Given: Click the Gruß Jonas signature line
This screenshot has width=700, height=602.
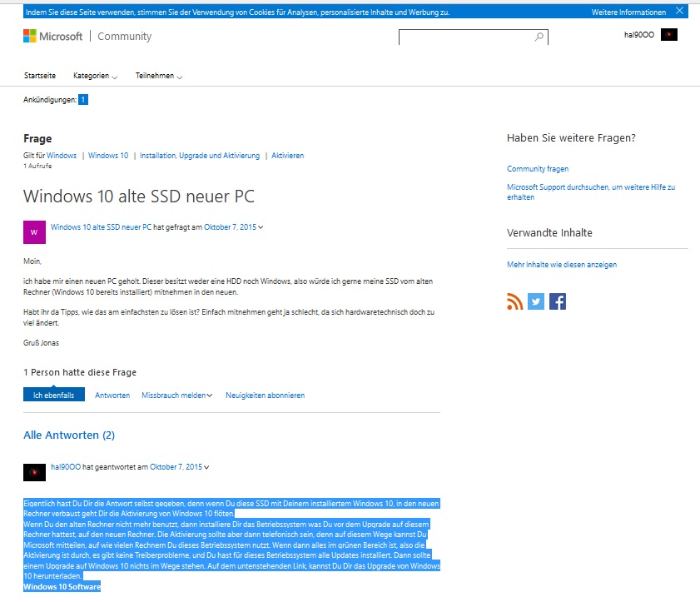Looking at the screenshot, I should point(41,342).
